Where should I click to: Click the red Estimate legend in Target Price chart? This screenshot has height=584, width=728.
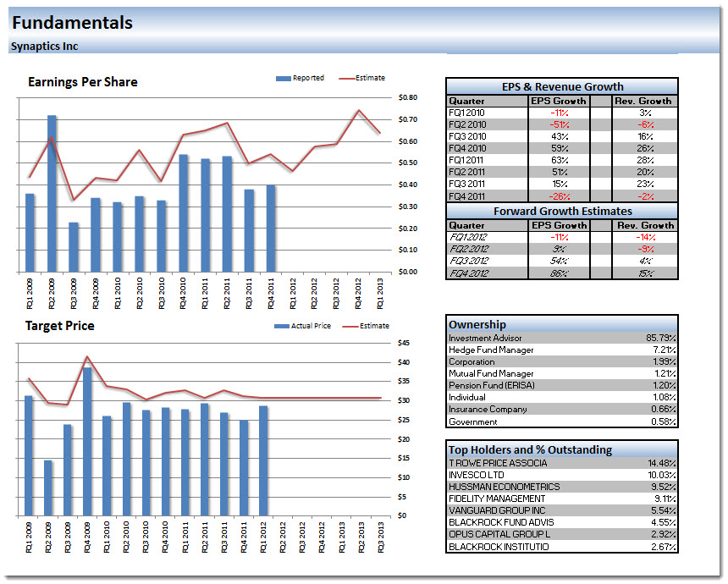click(x=366, y=326)
